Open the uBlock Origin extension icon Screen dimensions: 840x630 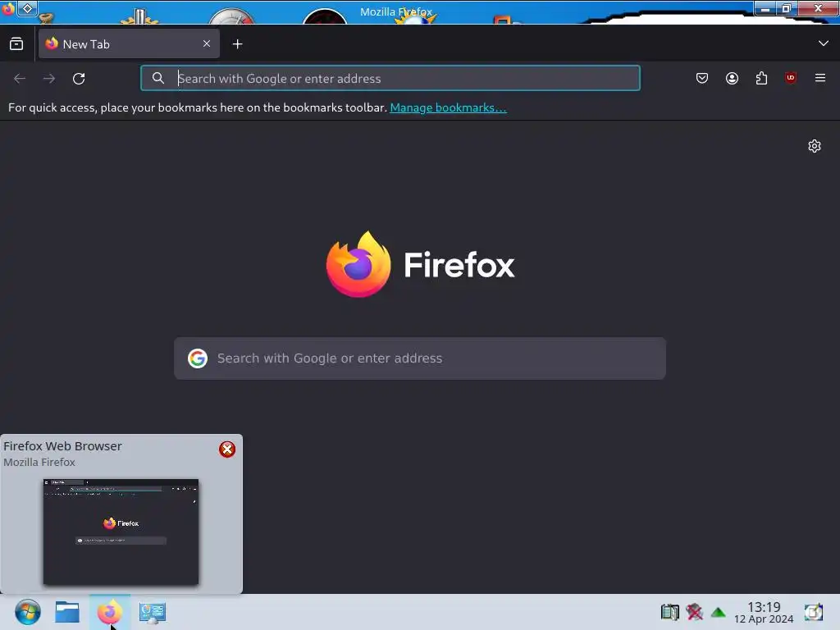tap(791, 78)
